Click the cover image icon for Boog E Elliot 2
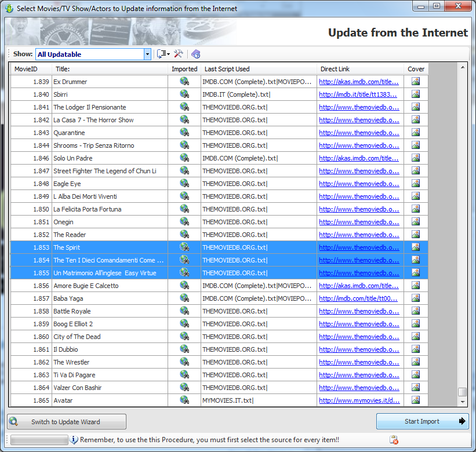 pyautogui.click(x=416, y=323)
